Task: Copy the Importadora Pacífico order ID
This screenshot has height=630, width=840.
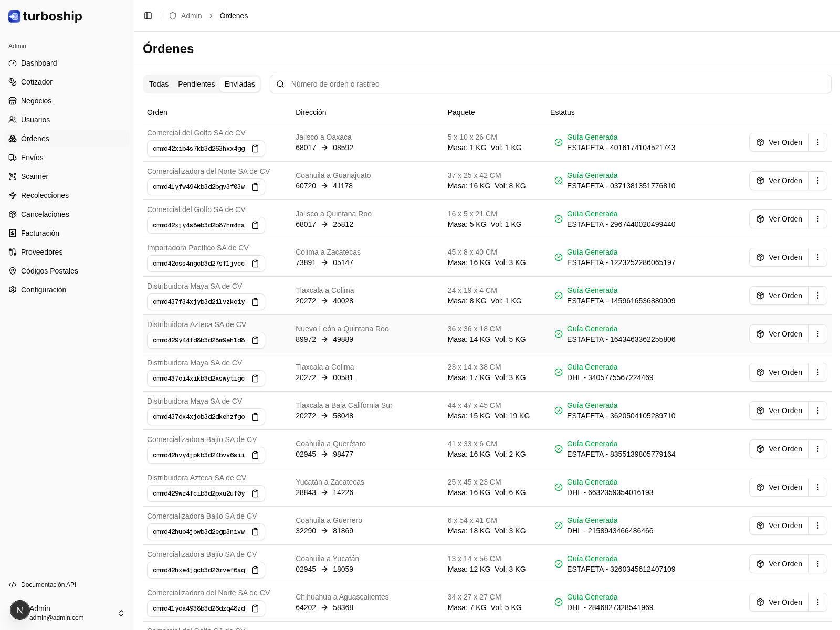Action: click(255, 264)
